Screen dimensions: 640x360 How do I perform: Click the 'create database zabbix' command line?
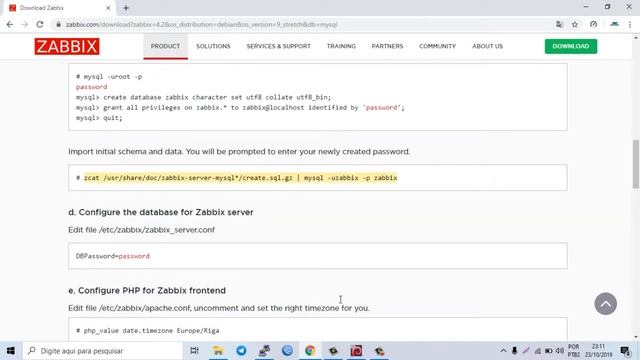click(203, 97)
